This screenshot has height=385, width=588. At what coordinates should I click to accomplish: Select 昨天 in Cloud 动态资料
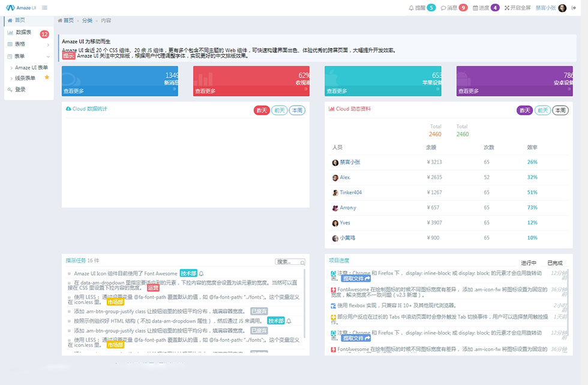[x=525, y=111]
